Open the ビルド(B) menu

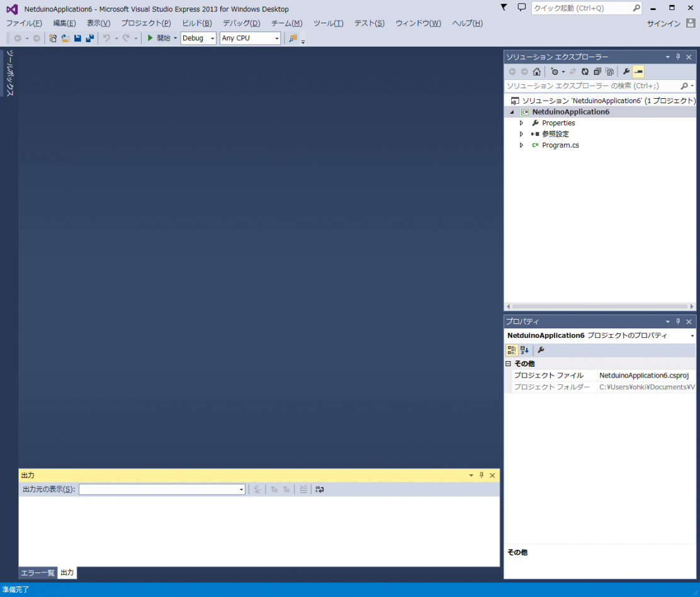pos(196,23)
